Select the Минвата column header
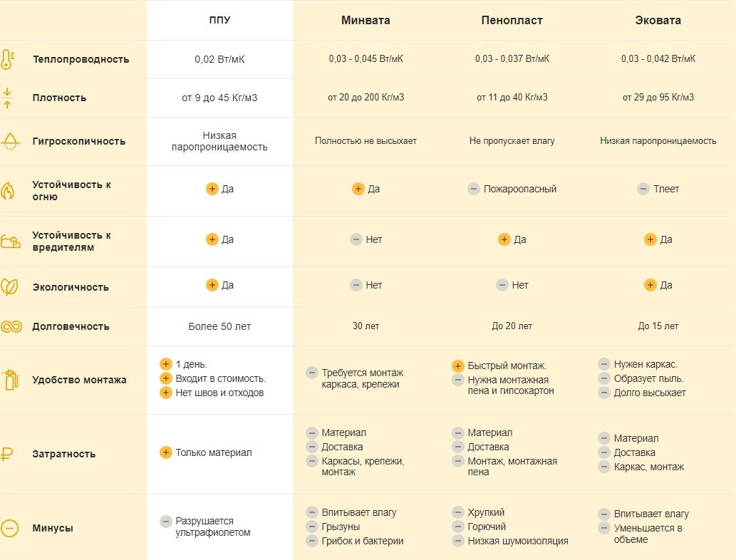Screen dimensions: 736x560 [x=366, y=21]
